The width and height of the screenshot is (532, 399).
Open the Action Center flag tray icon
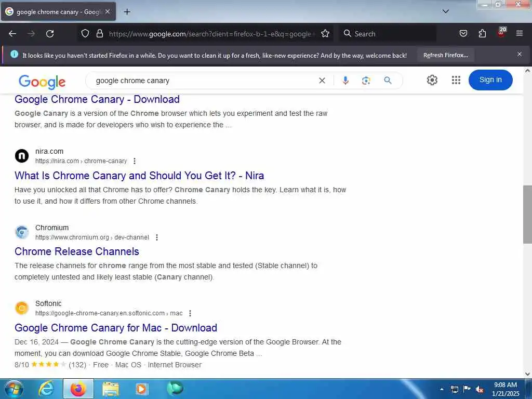coord(467,389)
